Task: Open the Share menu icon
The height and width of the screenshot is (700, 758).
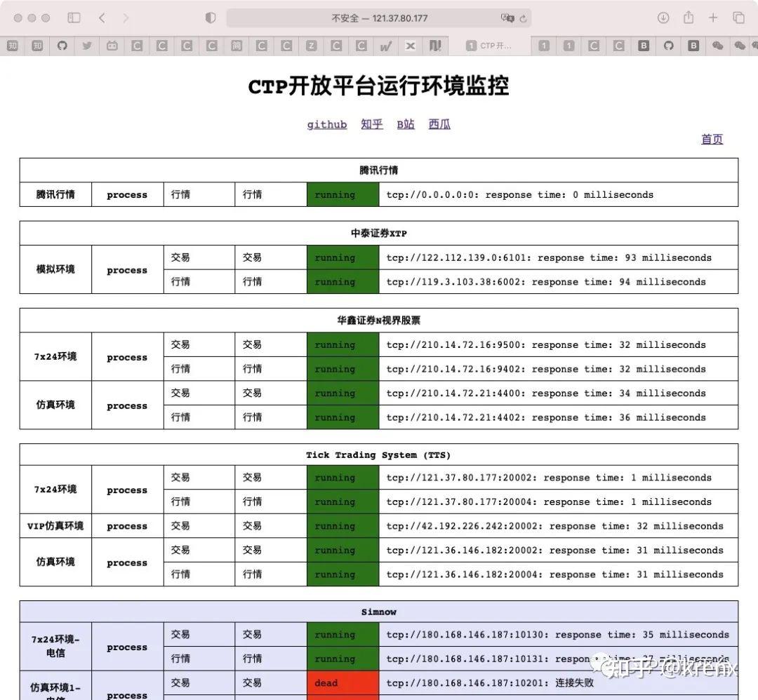Action: [x=689, y=18]
